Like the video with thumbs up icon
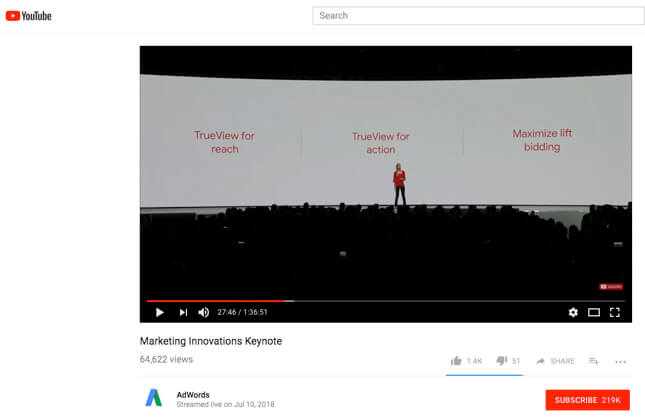The image size is (645, 417). tap(456, 361)
